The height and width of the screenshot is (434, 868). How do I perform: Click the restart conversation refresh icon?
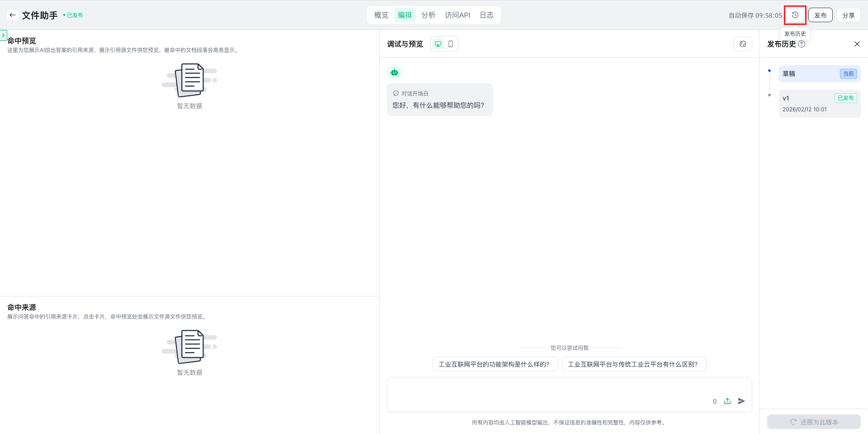pos(742,44)
